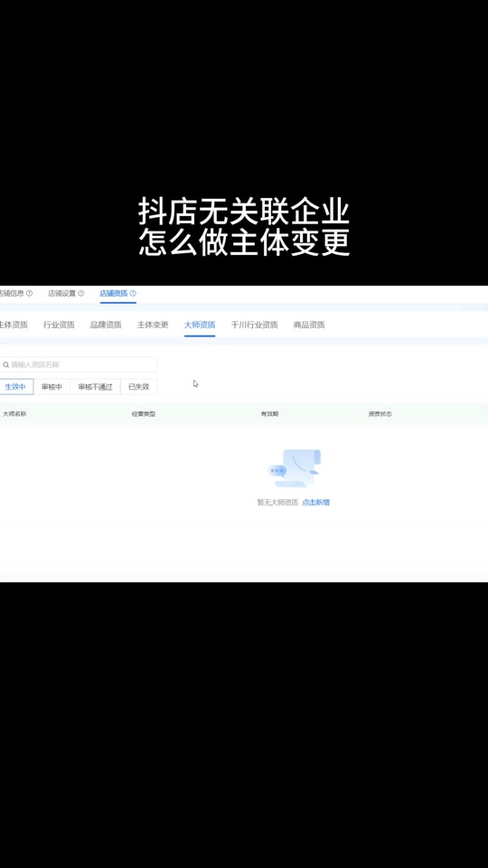The height and width of the screenshot is (868, 488).
Task: Click the 经营类型 column header
Action: pyautogui.click(x=144, y=414)
